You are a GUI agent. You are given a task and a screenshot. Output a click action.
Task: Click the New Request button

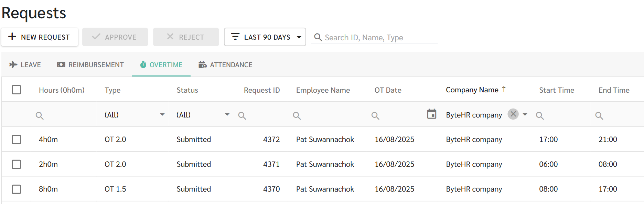40,37
